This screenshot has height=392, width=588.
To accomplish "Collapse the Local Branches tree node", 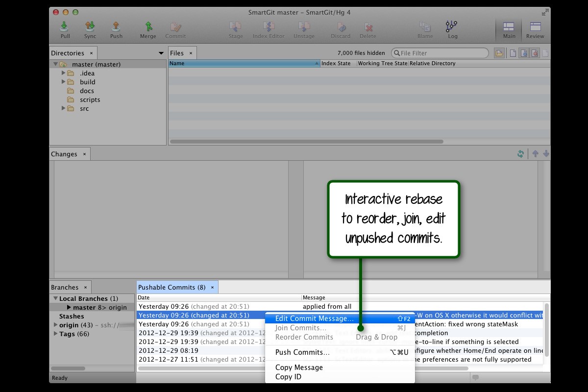I will [x=55, y=298].
